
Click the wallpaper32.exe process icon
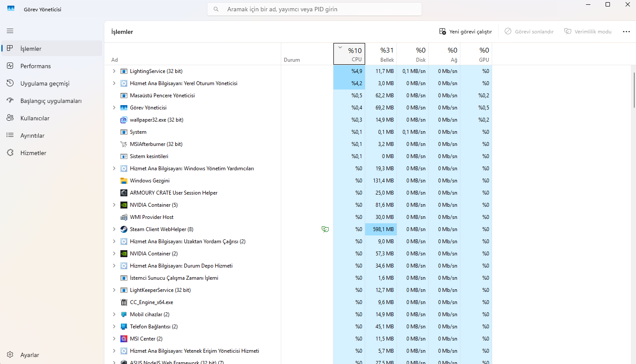click(124, 120)
